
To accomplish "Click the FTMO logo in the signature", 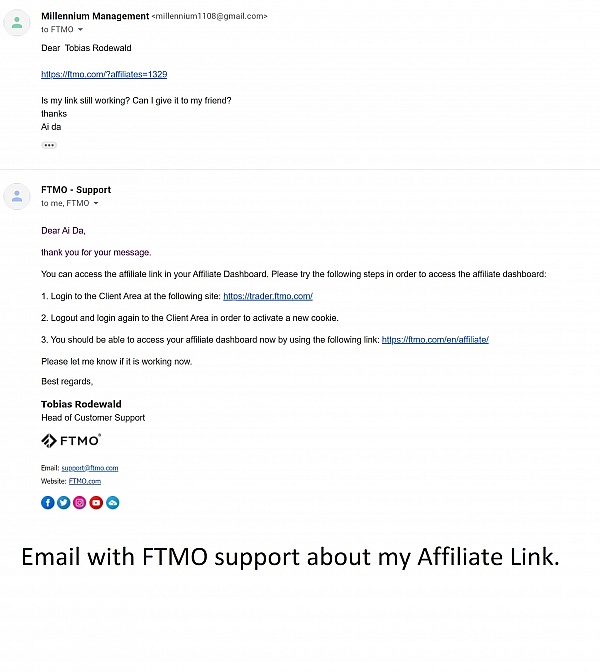I will (71, 441).
